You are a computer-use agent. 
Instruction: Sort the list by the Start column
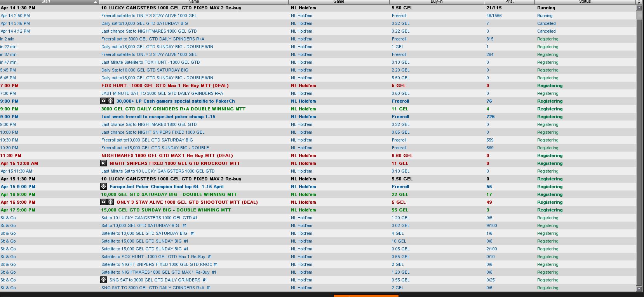tap(49, 2)
